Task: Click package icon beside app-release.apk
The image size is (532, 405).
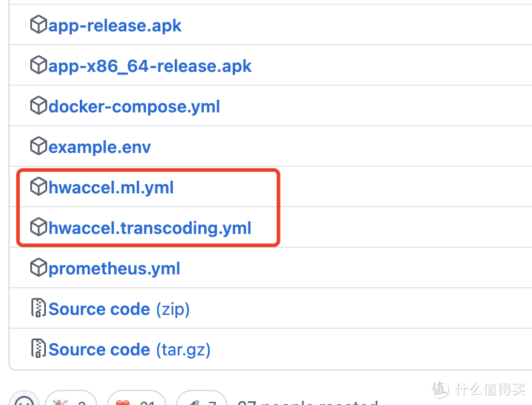Action: [x=38, y=24]
